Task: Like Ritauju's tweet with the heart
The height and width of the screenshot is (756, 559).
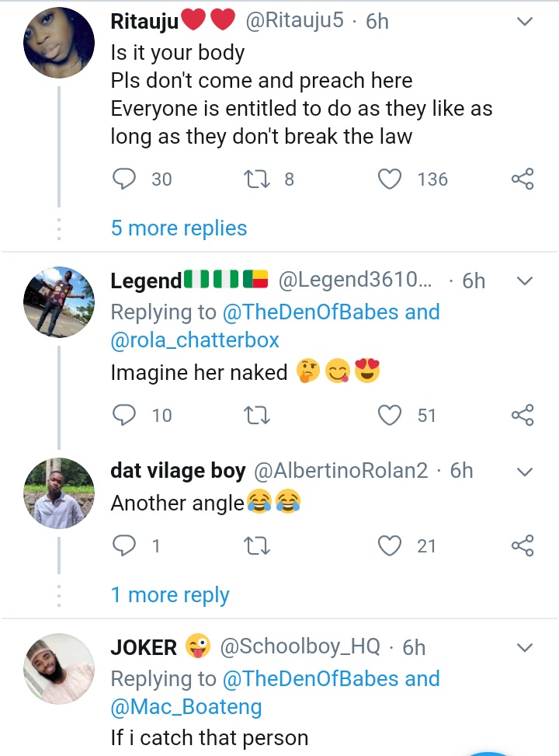Action: point(389,179)
